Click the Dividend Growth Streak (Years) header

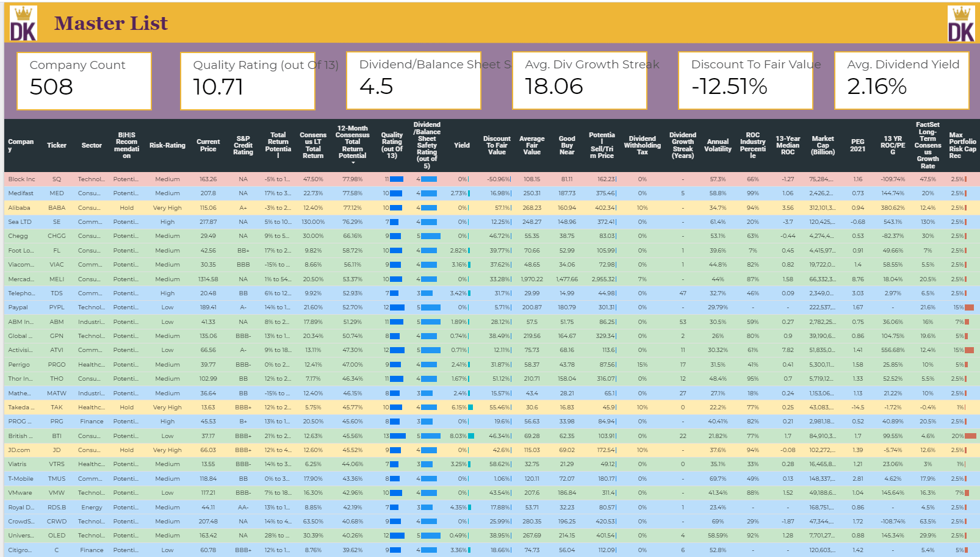point(683,145)
